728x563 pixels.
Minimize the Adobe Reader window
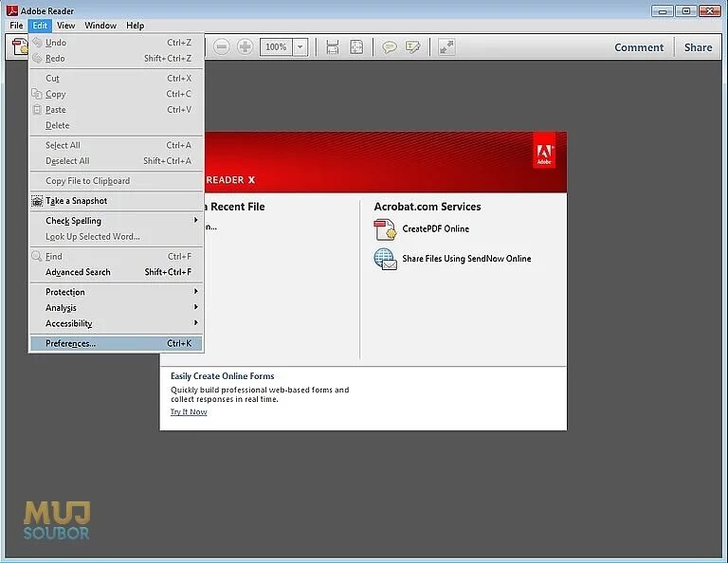[663, 10]
